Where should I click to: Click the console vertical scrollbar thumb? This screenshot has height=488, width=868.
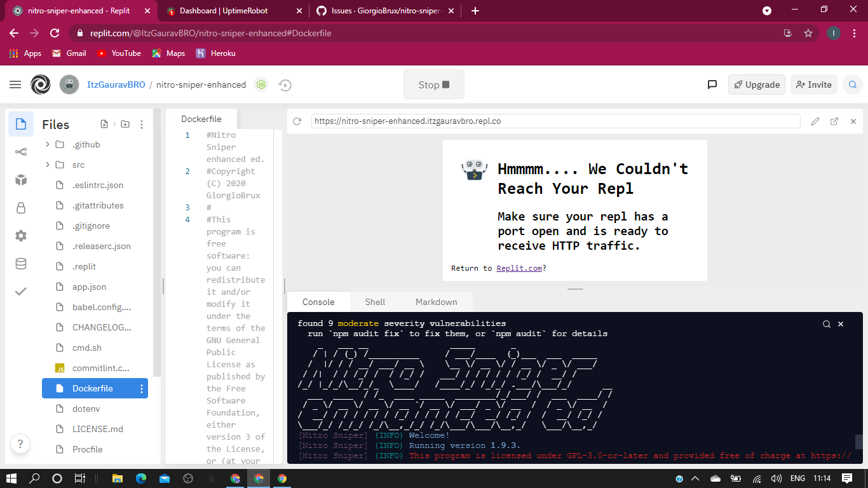point(859,442)
